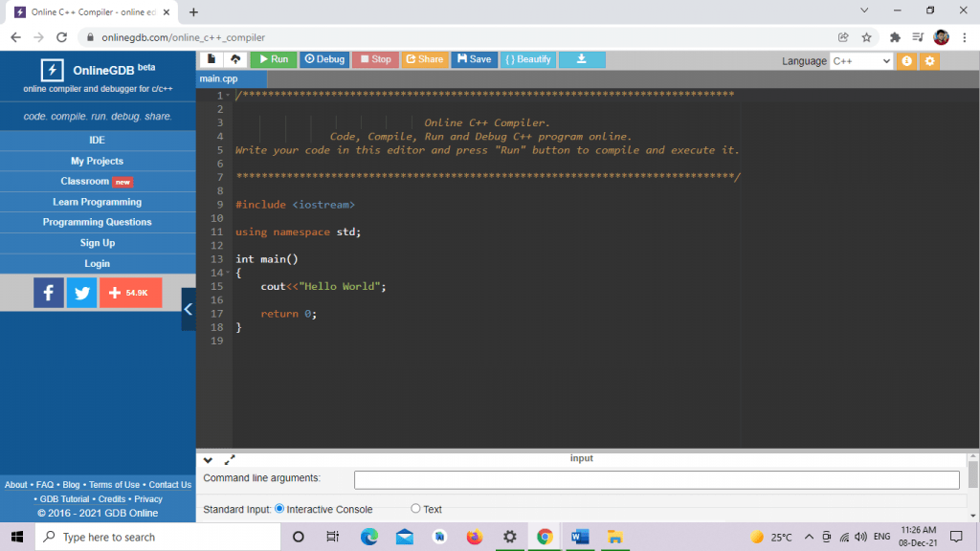Save the current code
Viewport: 980px width, 551px height.
click(x=474, y=59)
